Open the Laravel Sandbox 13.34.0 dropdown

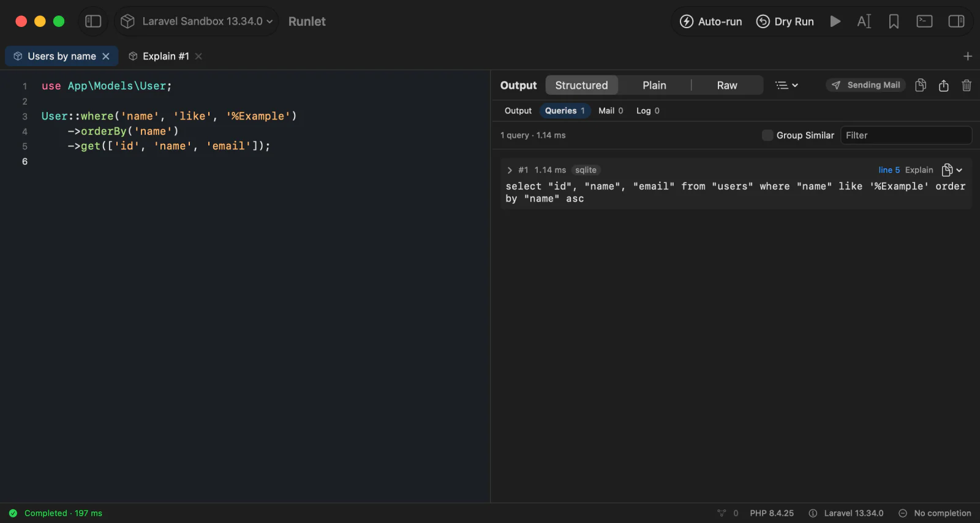pos(197,21)
